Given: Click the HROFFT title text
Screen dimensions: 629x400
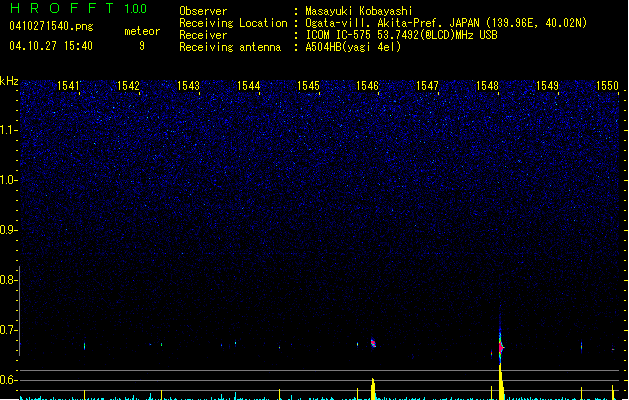Looking at the screenshot, I should pos(62,9).
